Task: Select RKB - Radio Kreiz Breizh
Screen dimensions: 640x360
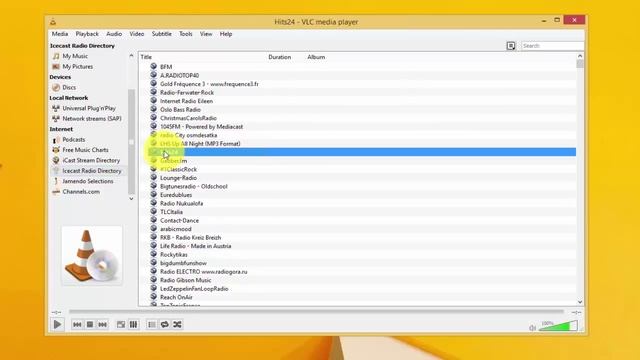Action: [190, 238]
